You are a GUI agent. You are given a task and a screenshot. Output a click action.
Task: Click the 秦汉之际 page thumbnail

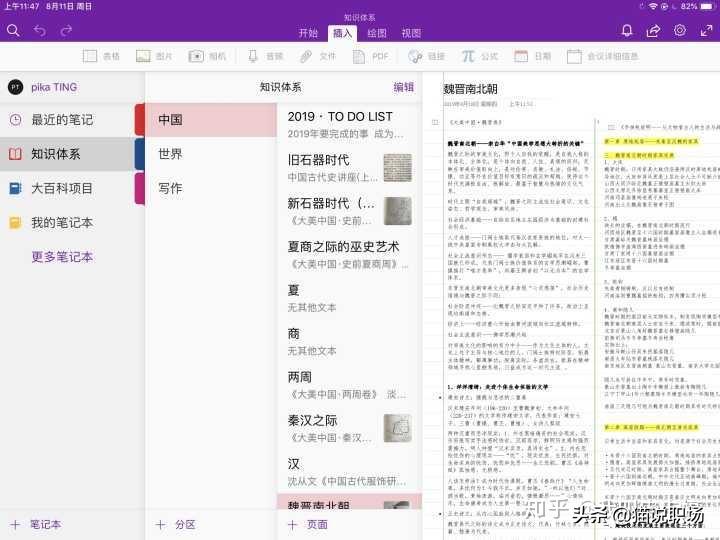[398, 428]
